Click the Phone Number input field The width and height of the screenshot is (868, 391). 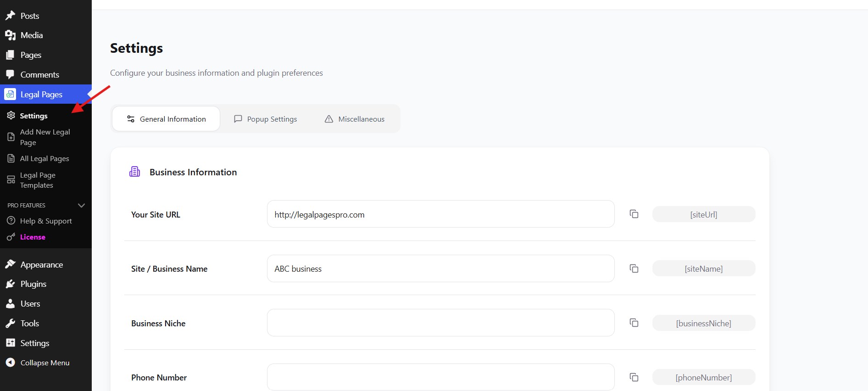pos(440,377)
